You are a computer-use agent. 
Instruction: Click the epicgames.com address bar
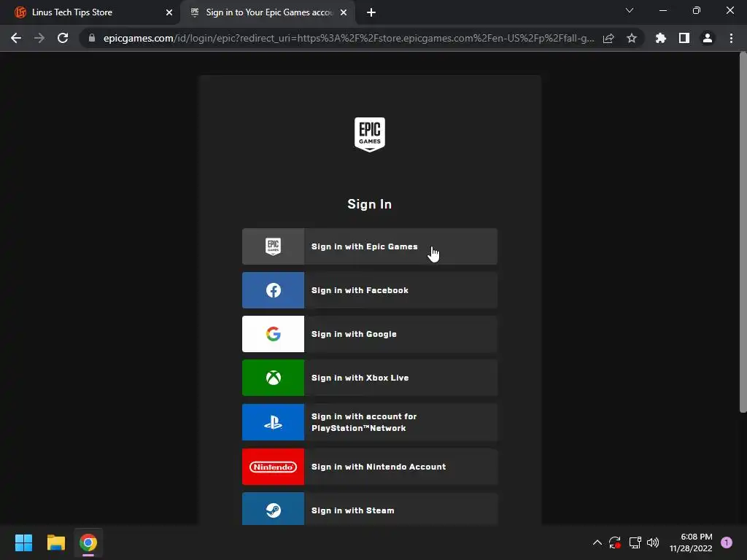(348, 38)
